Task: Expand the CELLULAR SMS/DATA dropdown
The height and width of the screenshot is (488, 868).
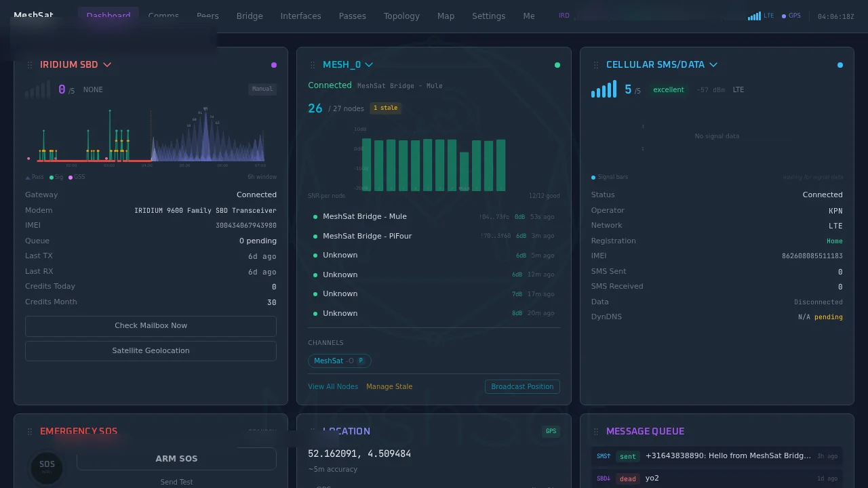Action: [x=713, y=64]
